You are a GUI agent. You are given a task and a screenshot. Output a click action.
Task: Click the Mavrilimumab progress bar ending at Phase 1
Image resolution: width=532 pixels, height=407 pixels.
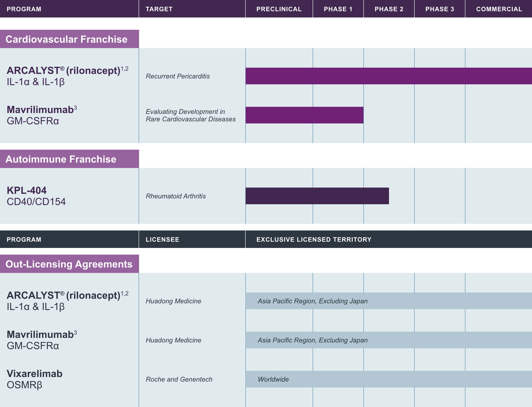[x=304, y=115]
